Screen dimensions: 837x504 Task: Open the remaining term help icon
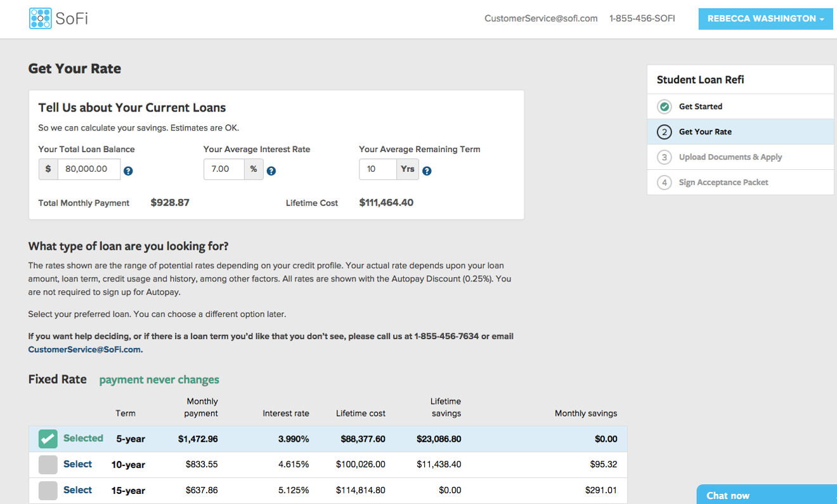[427, 171]
